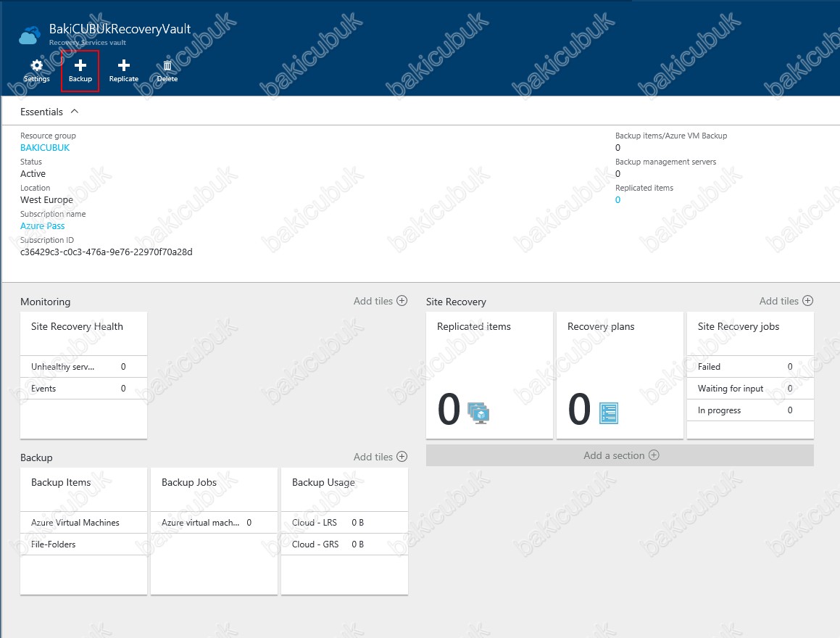840x638 pixels.
Task: Click the BakiCUBUkRecoveryVault blade title
Action: pyautogui.click(x=120, y=29)
